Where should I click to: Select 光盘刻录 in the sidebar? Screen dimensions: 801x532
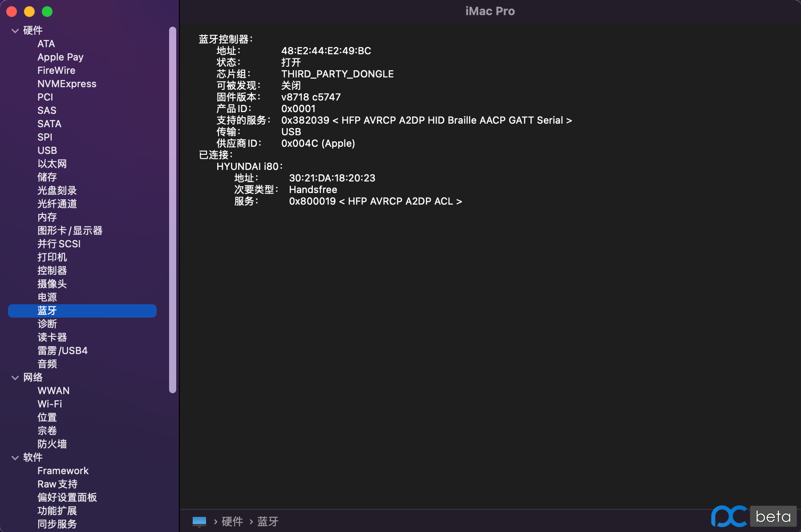[x=57, y=190]
